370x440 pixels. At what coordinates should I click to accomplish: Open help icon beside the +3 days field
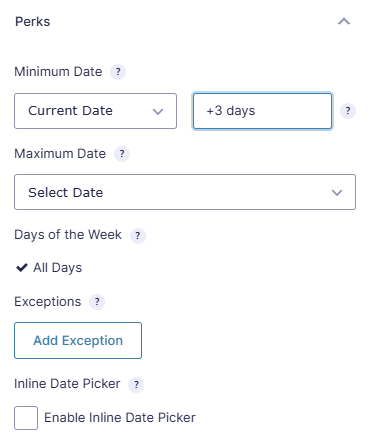348,111
